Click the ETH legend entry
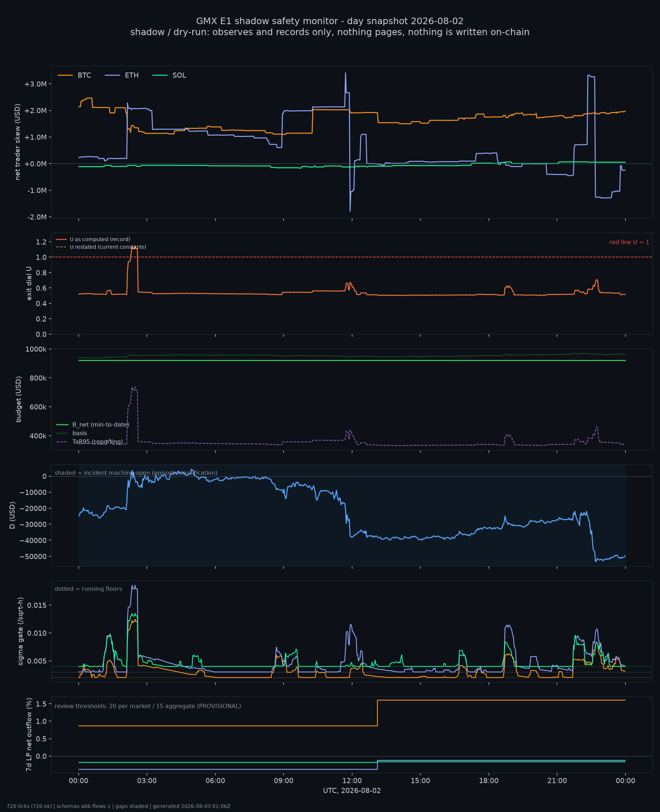Viewport: 660px width, 812px height. (x=121, y=75)
